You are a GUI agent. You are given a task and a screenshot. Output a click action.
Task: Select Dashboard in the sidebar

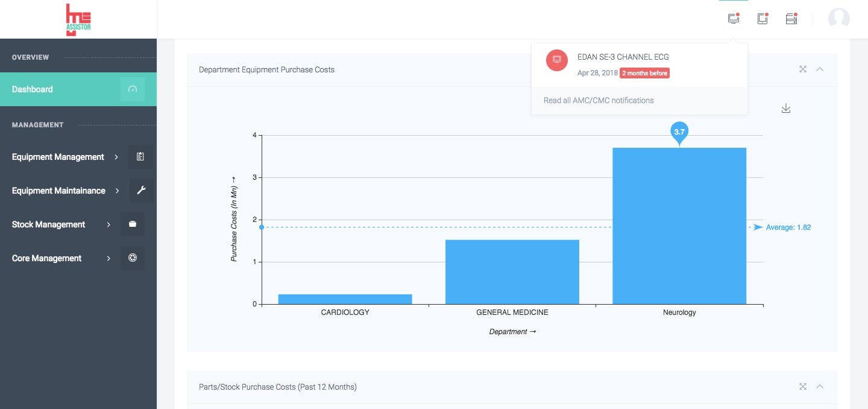point(33,89)
